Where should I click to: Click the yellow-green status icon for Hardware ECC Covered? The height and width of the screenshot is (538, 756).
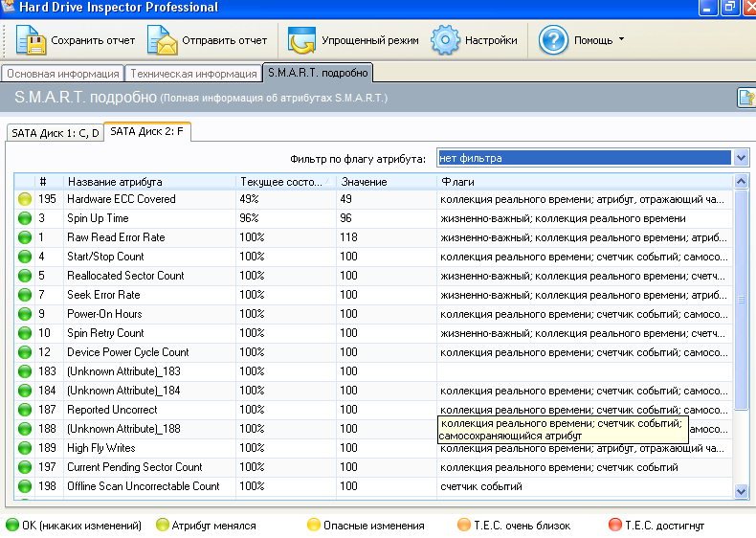click(x=25, y=199)
